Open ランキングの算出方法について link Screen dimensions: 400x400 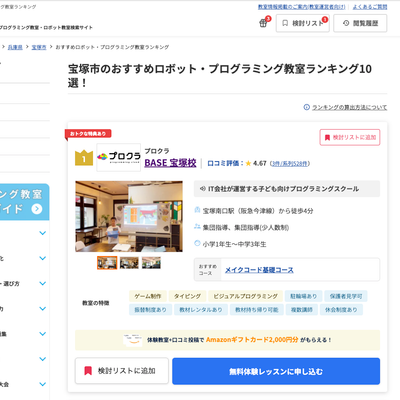tap(349, 107)
